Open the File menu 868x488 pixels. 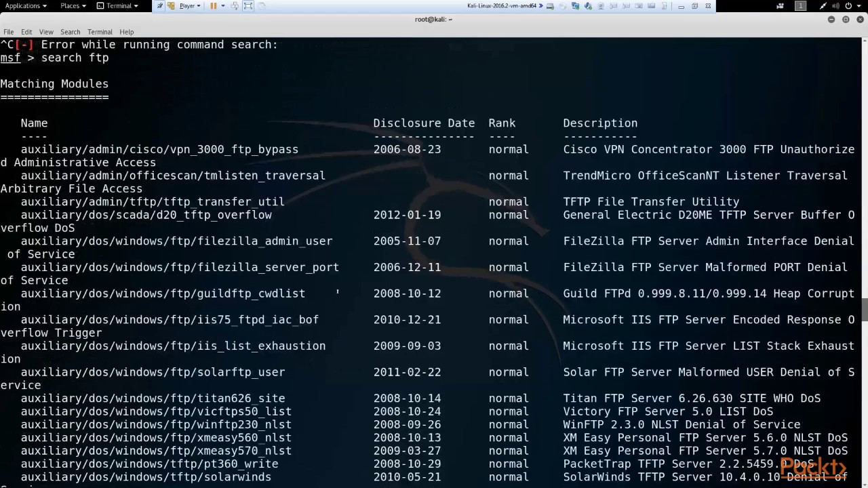9,32
